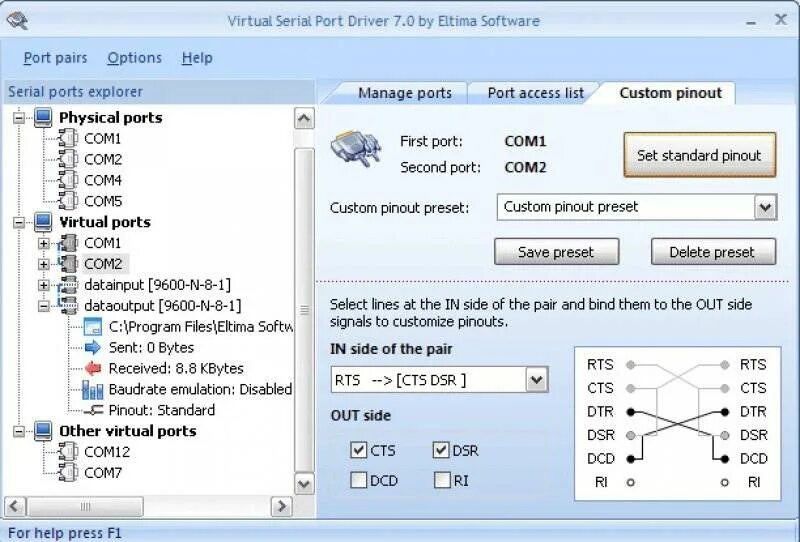Collapse the Virtual ports tree node
The width and height of the screenshot is (800, 542).
pos(19,223)
